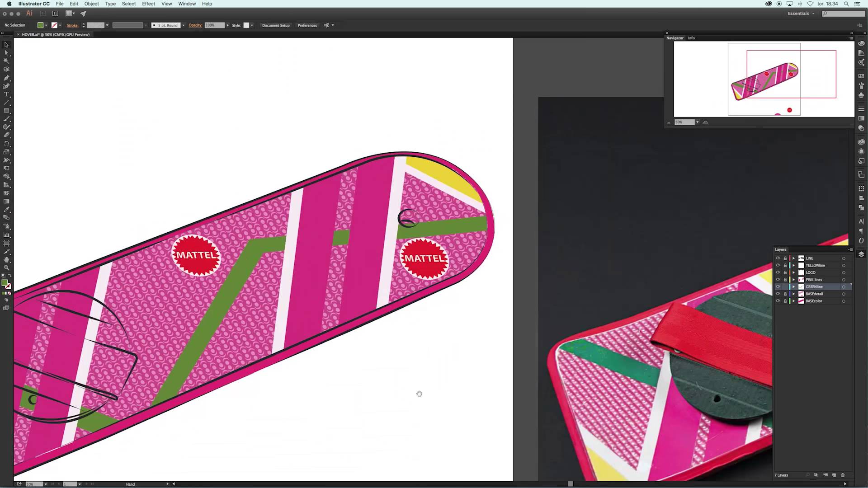Screen dimensions: 868x488
Task: Select the Hand tool in toolbar
Action: point(6,260)
